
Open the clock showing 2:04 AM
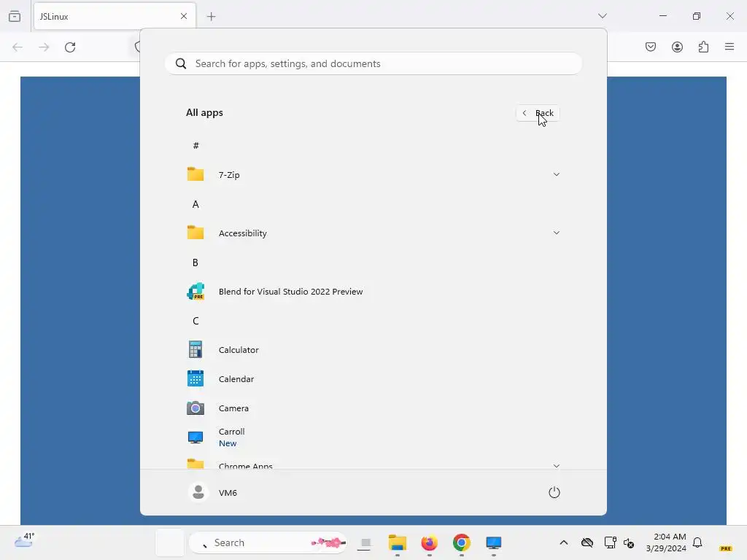coord(666,542)
